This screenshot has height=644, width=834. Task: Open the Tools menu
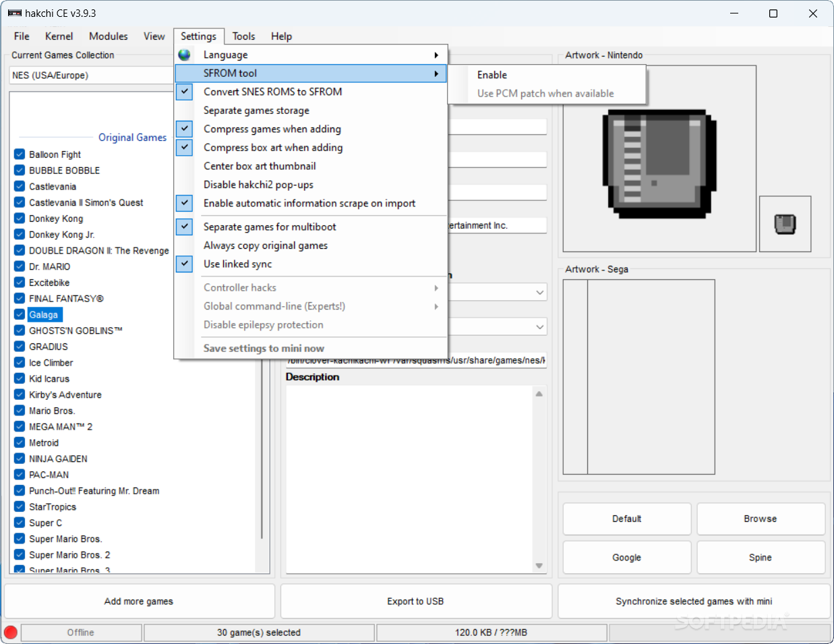(x=243, y=36)
